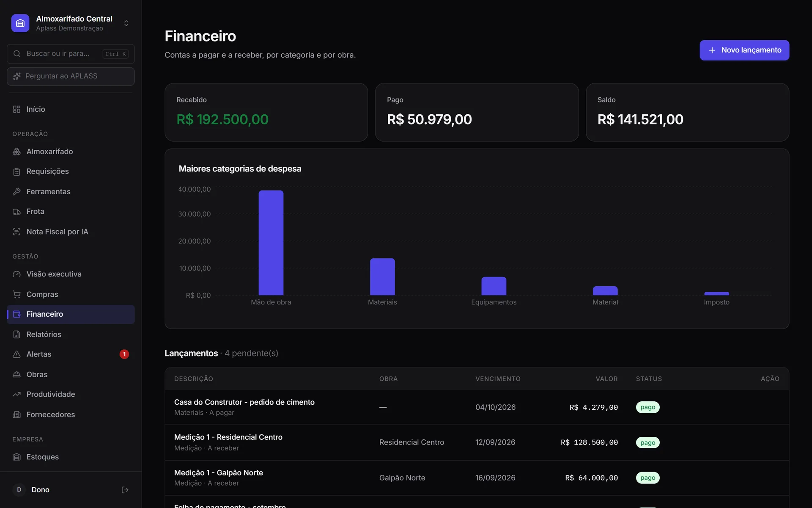812x508 pixels.
Task: Click the Requisições clipboard icon
Action: pos(16,171)
